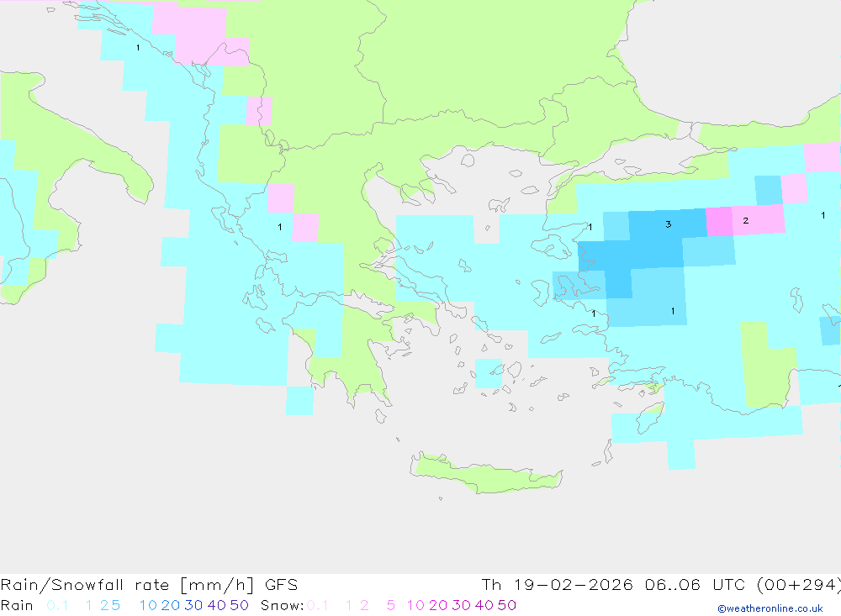
Task: Select the Rain legend value 50
Action: click(x=239, y=605)
